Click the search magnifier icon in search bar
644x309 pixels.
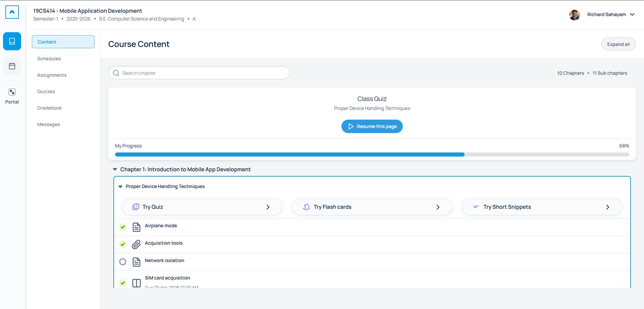point(116,73)
